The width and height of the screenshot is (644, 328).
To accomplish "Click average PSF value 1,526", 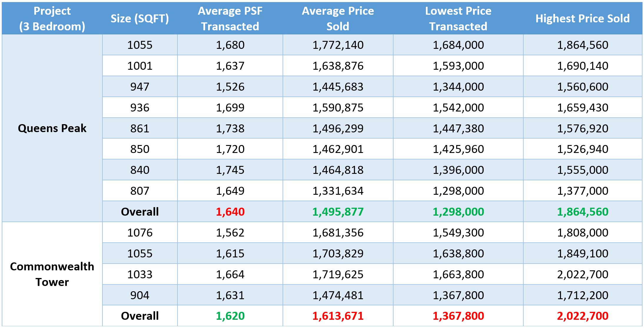I will coord(230,86).
